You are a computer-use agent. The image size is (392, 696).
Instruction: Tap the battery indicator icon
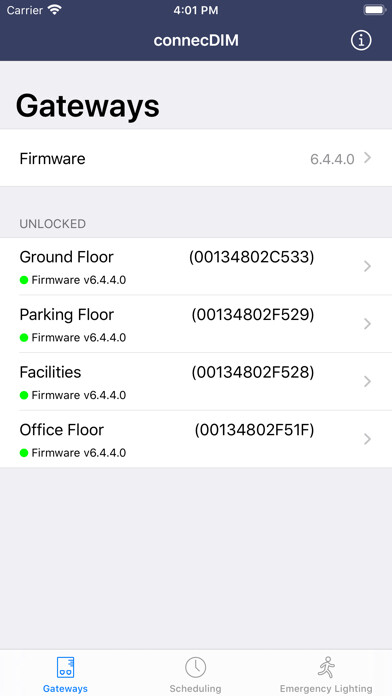point(375,10)
